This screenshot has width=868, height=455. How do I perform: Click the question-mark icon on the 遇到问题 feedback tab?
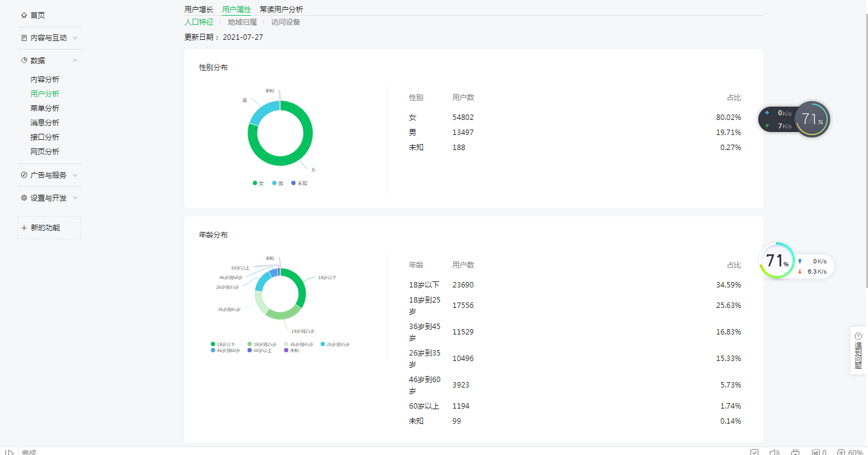click(x=858, y=336)
